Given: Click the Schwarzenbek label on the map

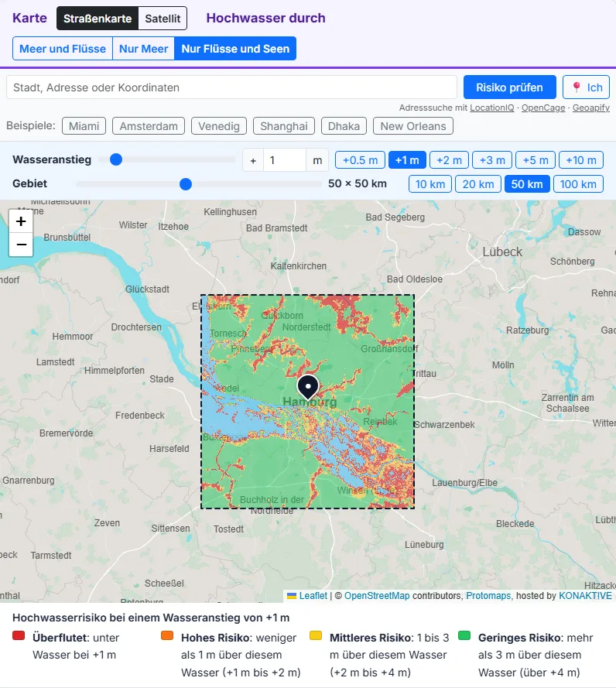Looking at the screenshot, I should [x=444, y=425].
